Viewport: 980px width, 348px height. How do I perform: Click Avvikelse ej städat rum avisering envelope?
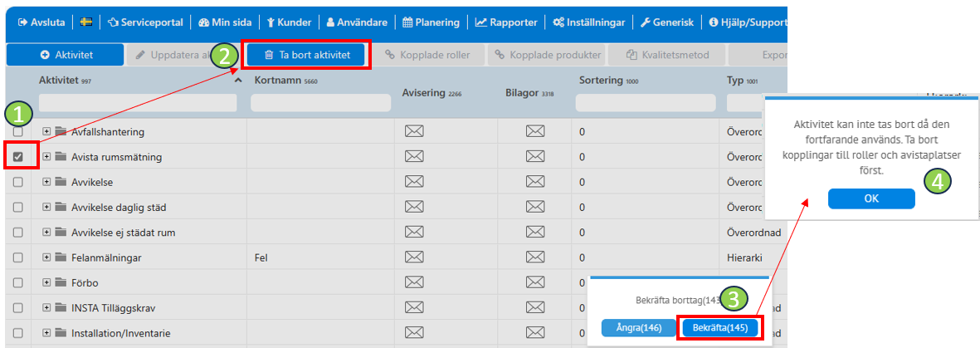[x=414, y=232]
